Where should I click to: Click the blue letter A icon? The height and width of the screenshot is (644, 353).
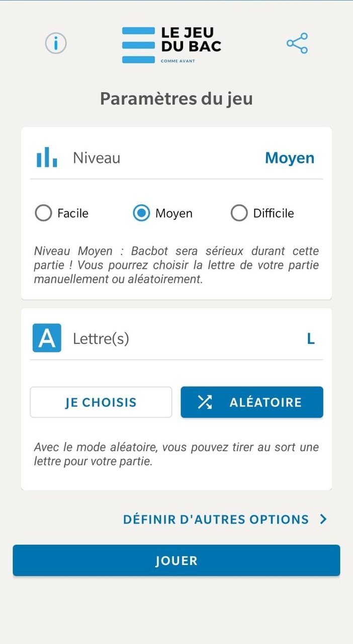[x=46, y=338]
